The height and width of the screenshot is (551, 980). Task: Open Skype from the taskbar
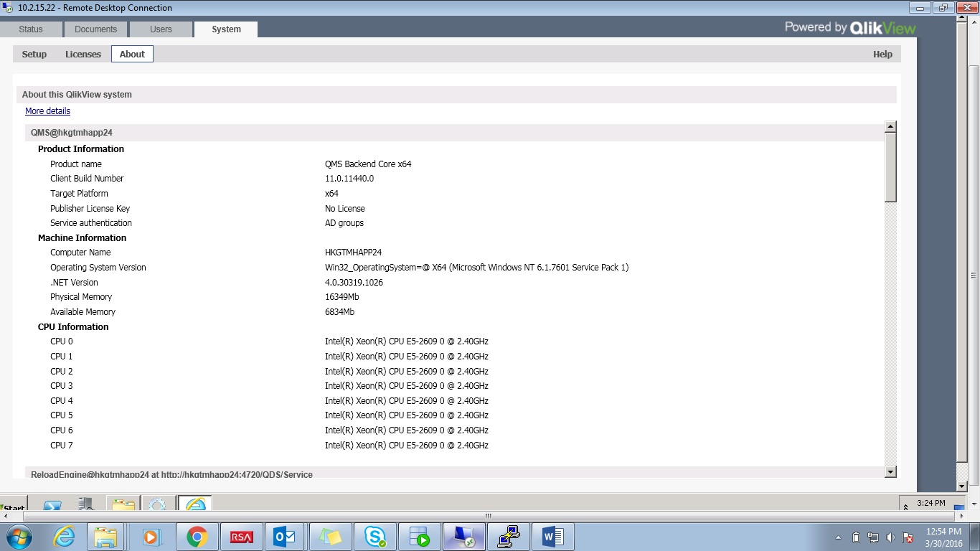click(374, 537)
